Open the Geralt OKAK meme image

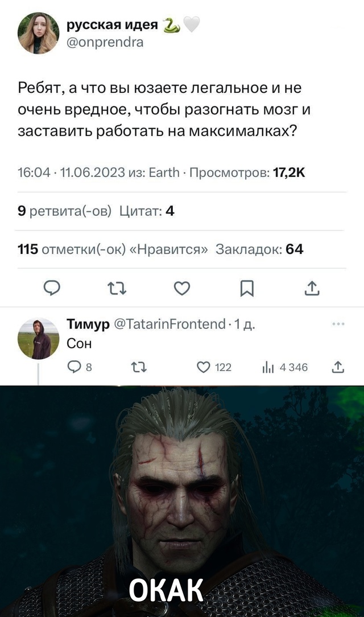pyautogui.click(x=182, y=501)
